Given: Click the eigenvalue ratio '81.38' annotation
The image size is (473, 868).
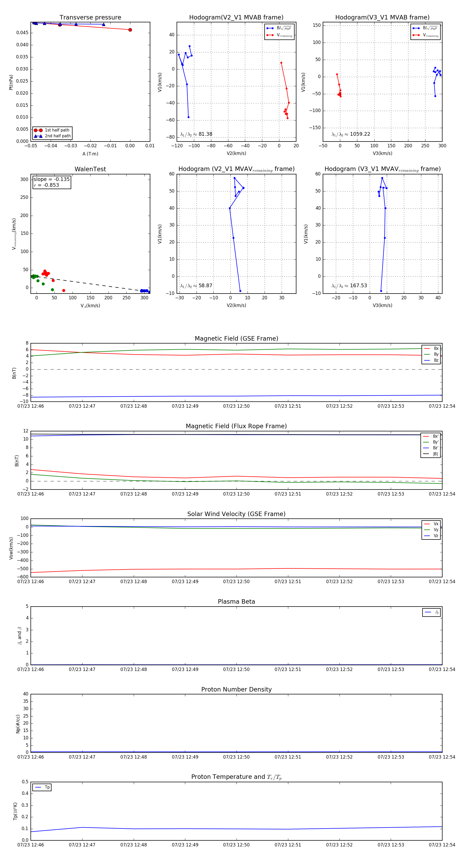Looking at the screenshot, I should [x=196, y=134].
